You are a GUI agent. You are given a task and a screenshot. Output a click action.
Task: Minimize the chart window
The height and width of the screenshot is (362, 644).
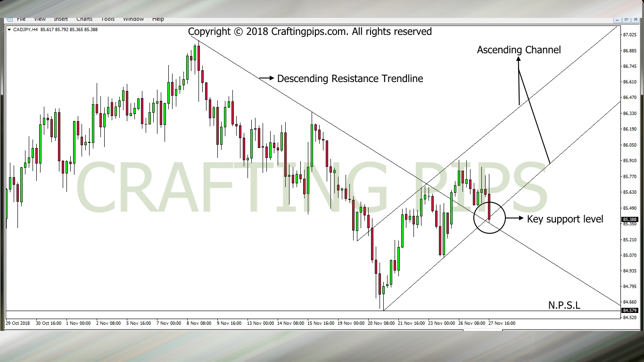[x=617, y=20]
